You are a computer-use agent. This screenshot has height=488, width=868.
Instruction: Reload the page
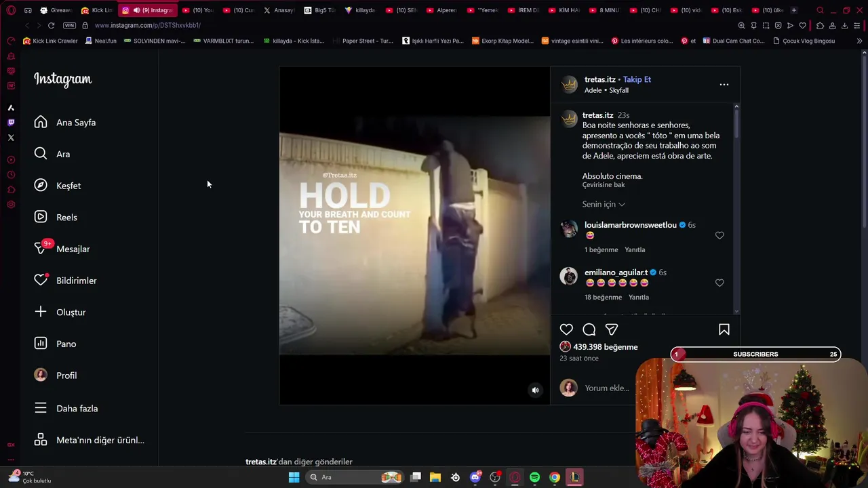click(51, 25)
